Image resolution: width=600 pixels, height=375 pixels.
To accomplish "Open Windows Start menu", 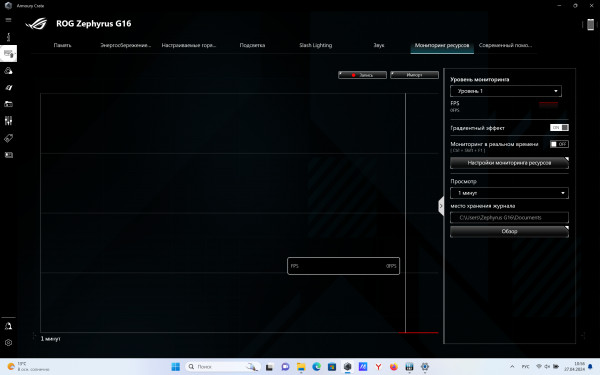I will coord(176,367).
